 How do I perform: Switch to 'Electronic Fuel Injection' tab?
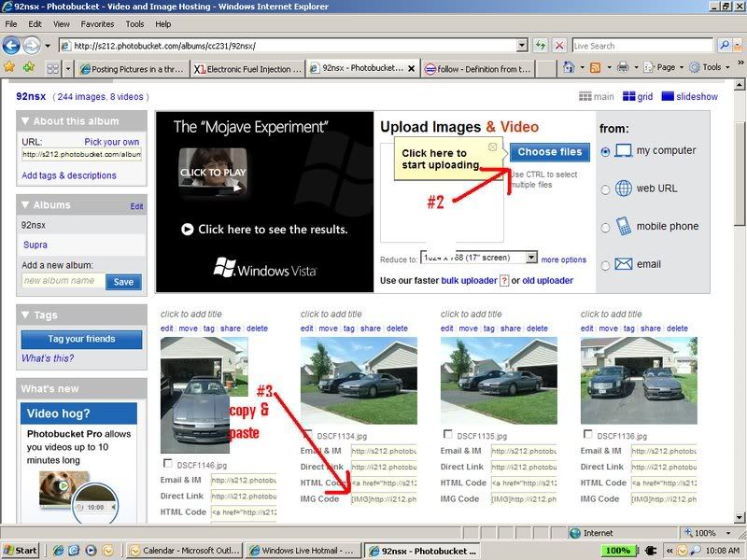(x=247, y=69)
